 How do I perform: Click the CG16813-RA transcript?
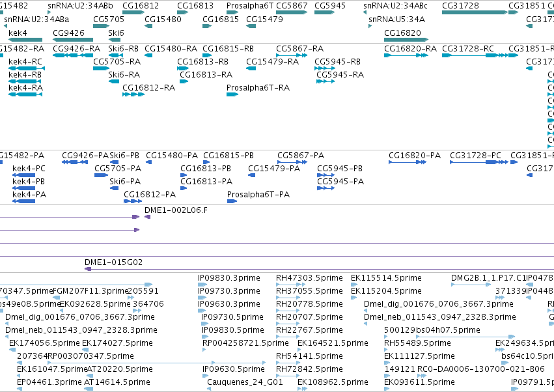(184, 81)
